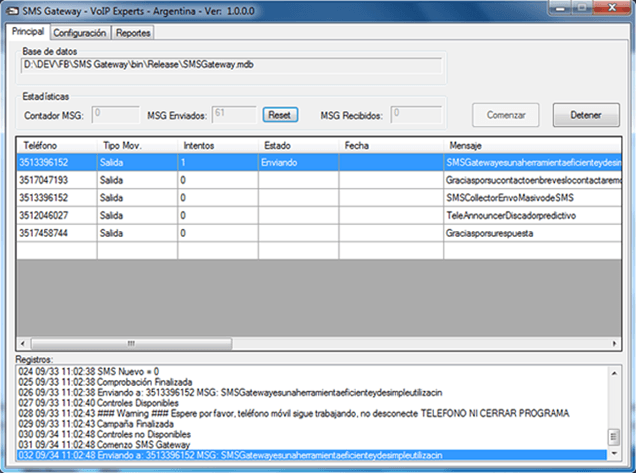The image size is (636, 473).
Task: Click the Base de datos path field
Action: coord(232,65)
